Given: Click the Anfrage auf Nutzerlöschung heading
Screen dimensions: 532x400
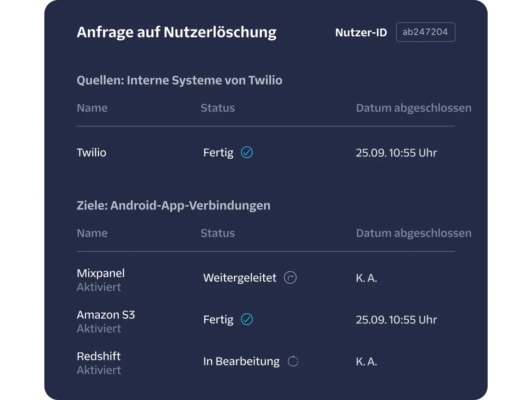Looking at the screenshot, I should (x=177, y=32).
